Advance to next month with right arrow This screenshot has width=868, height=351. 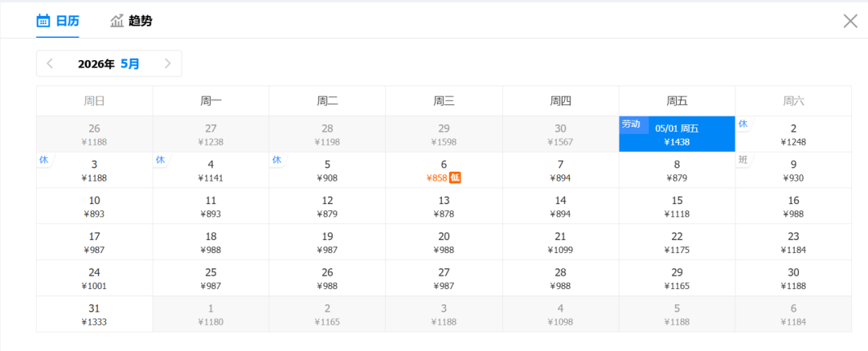click(x=167, y=63)
